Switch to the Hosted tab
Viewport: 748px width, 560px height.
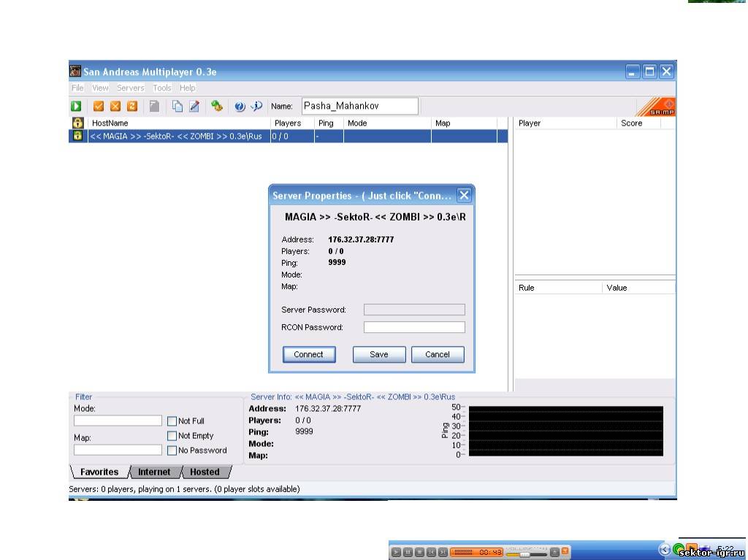[x=205, y=472]
